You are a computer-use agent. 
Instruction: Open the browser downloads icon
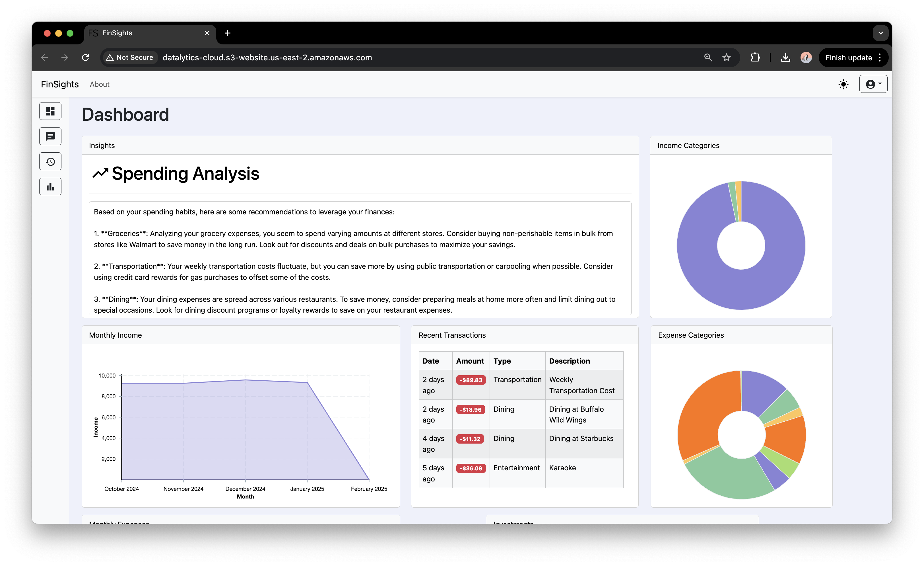[785, 58]
